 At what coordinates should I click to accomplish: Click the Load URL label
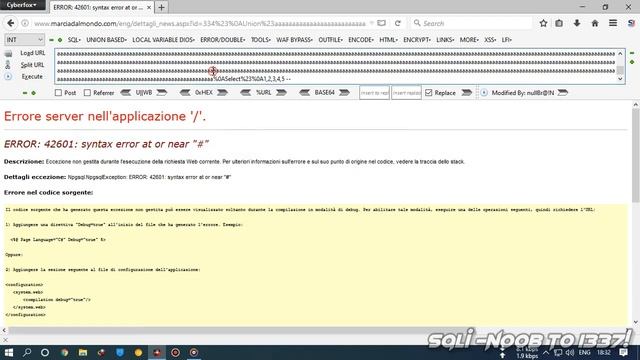(x=33, y=53)
